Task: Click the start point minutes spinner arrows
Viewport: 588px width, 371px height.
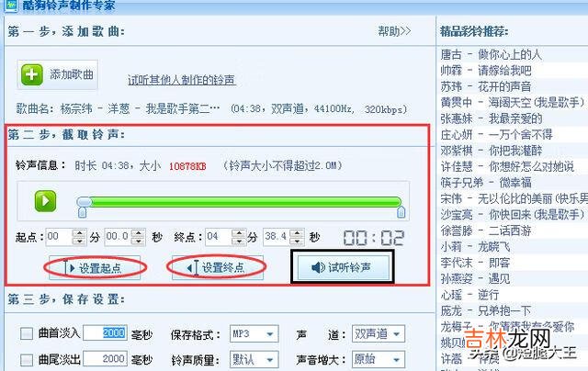Action: tap(80, 236)
